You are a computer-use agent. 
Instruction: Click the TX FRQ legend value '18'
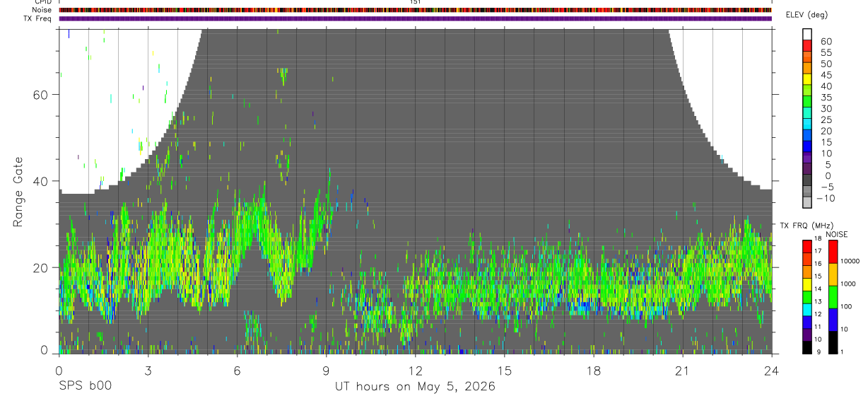[x=818, y=239]
